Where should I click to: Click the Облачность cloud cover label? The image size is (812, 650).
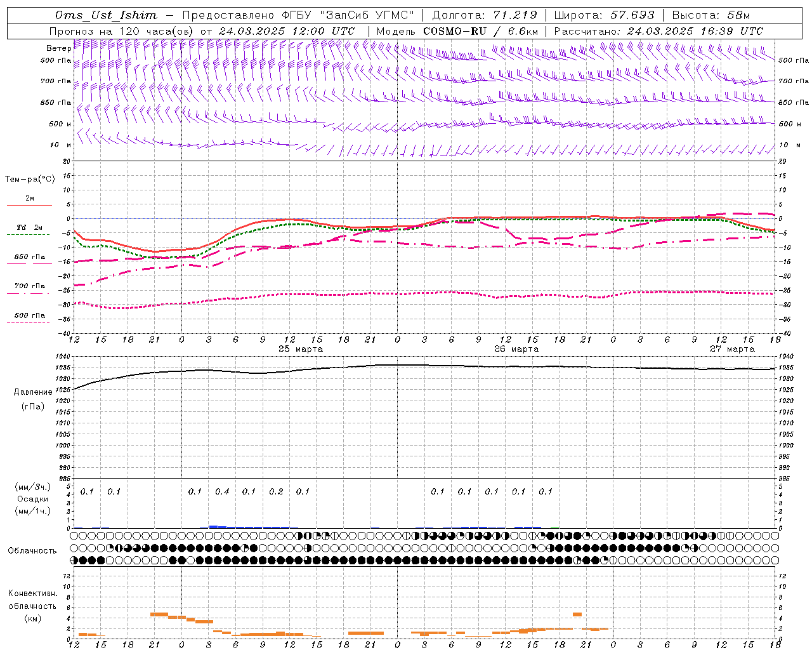point(32,551)
